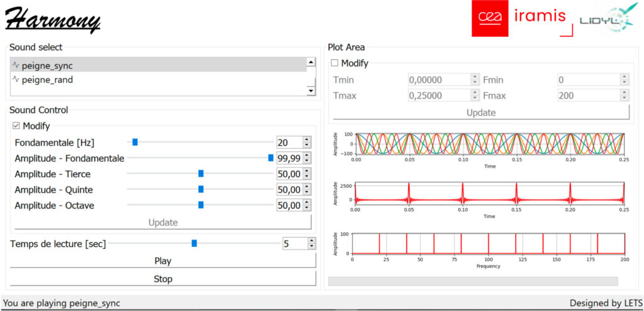Screen dimensions: 644x311
Task: Click Update button in Sound Control
Action: 162,222
